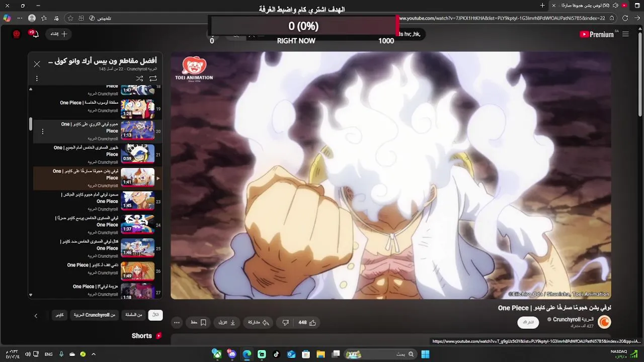The height and width of the screenshot is (362, 644).
Task: Subscribe to Crunchyroll channel
Action: pos(528,322)
